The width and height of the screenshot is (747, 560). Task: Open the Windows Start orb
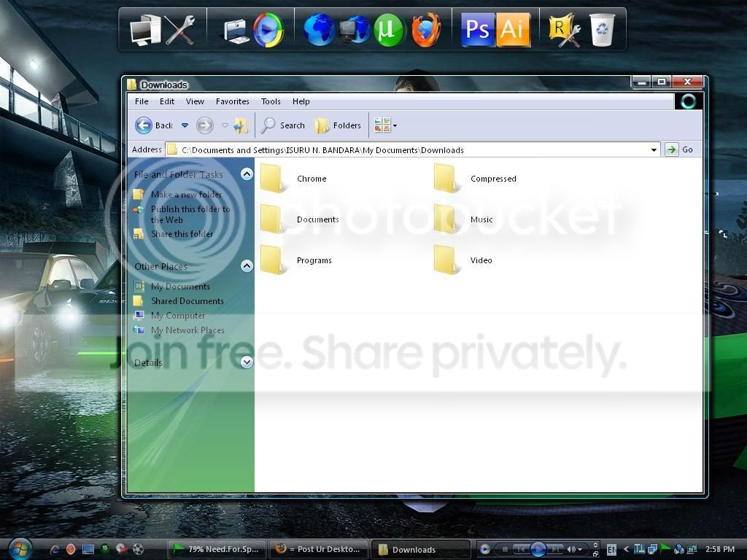point(19,549)
